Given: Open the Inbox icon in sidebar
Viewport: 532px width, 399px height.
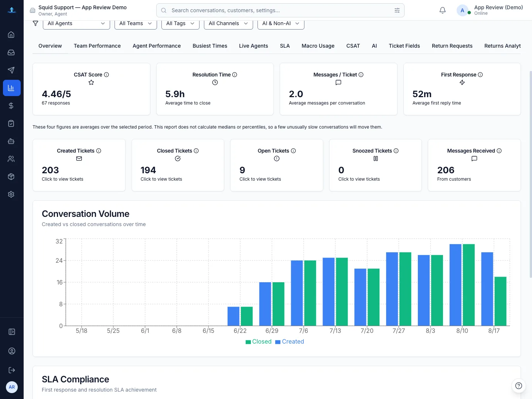Looking at the screenshot, I should click(11, 52).
